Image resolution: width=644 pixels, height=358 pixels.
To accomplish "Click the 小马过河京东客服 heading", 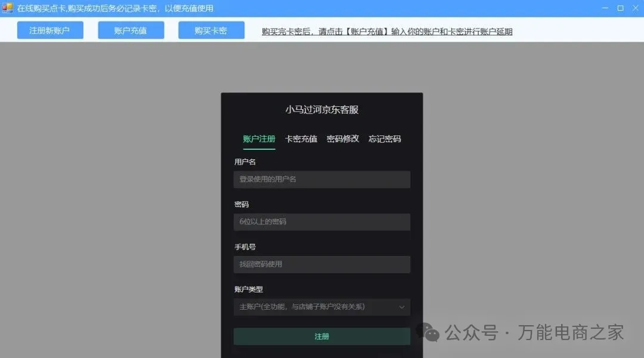I will pos(321,110).
